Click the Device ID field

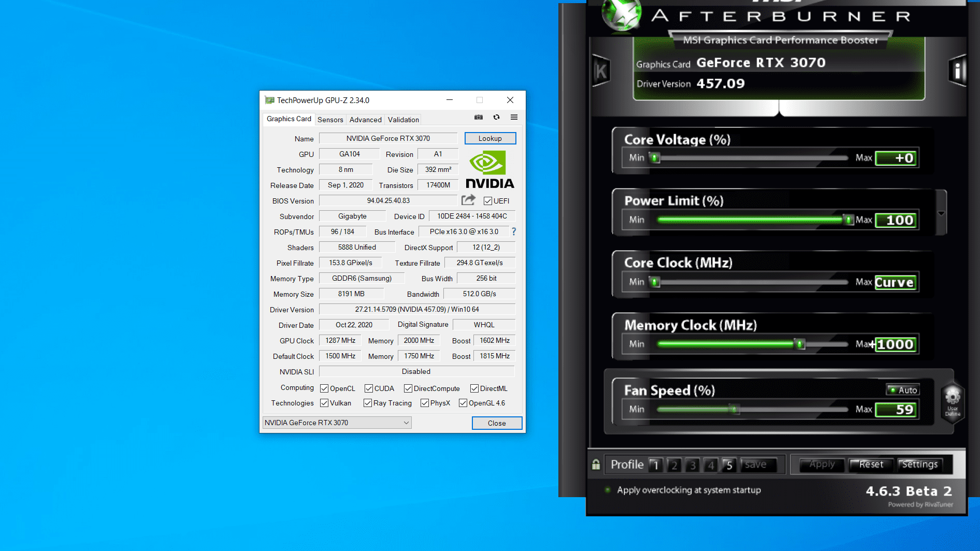472,216
